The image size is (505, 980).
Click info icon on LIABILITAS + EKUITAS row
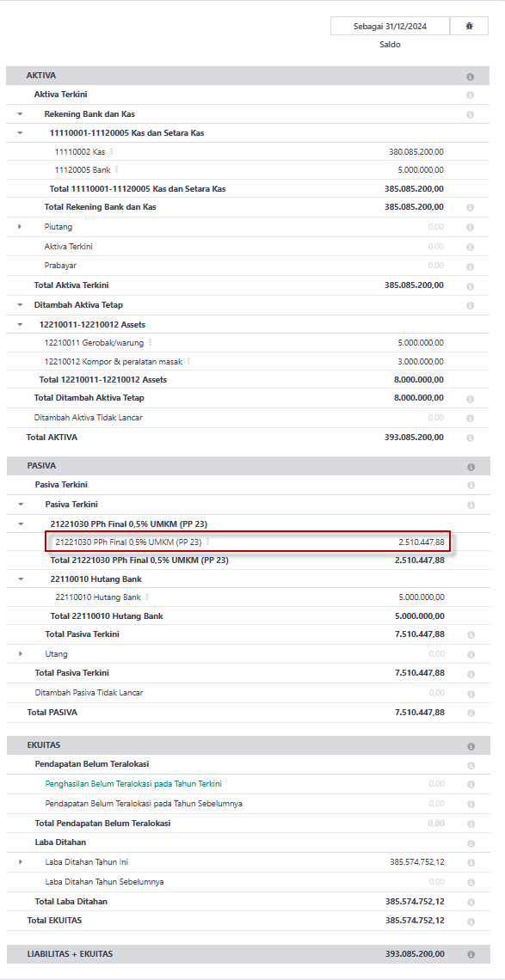[x=470, y=954]
